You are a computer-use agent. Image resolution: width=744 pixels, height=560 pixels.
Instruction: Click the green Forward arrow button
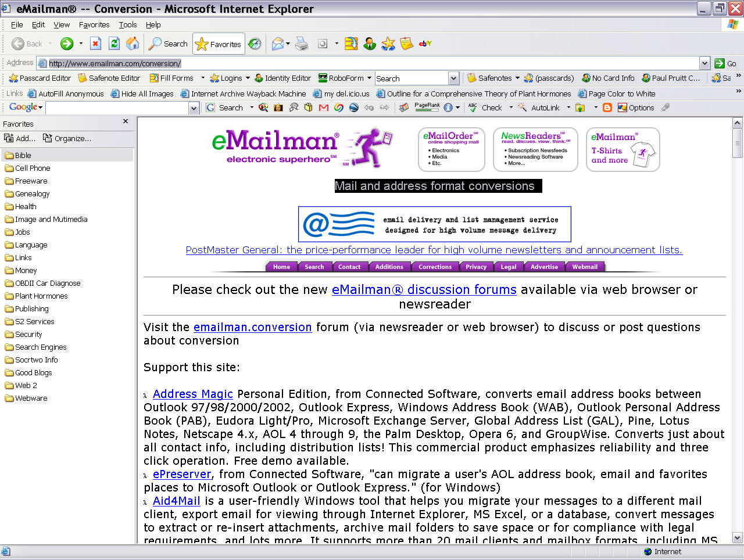pyautogui.click(x=67, y=44)
